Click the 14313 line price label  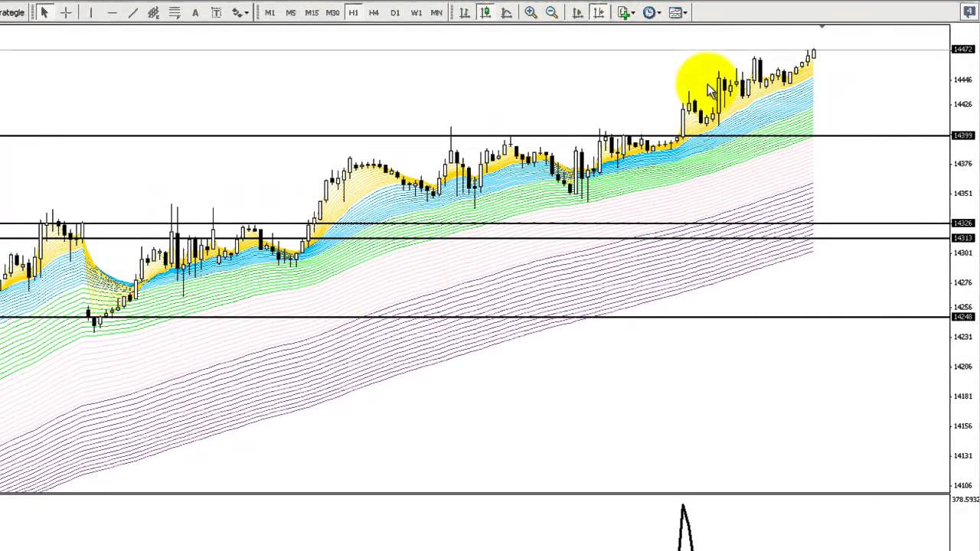pos(962,238)
